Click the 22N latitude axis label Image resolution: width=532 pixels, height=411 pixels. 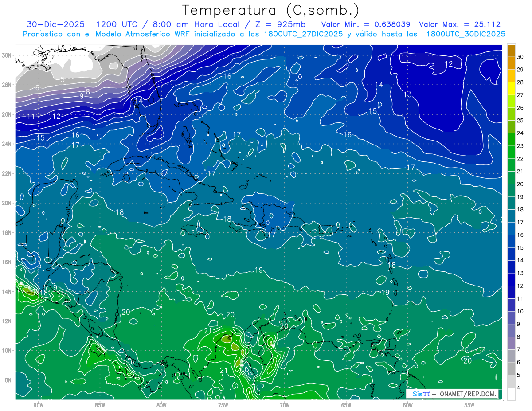[8, 173]
